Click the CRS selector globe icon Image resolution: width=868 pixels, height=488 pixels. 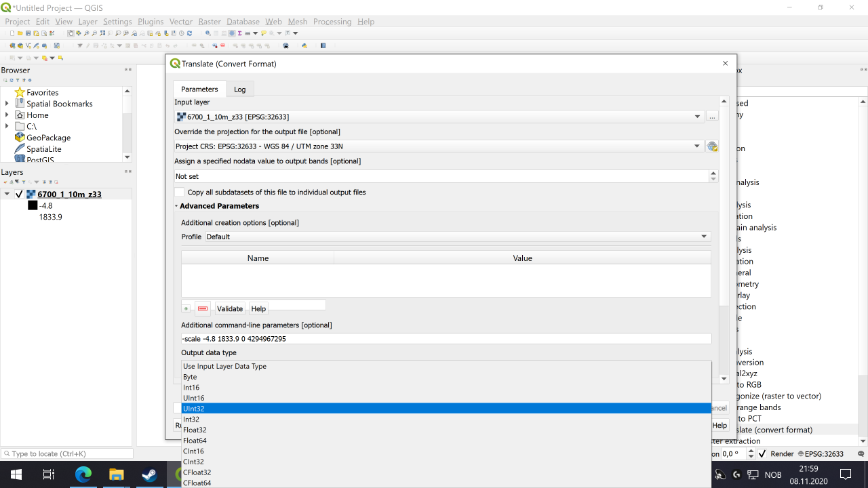tap(712, 146)
